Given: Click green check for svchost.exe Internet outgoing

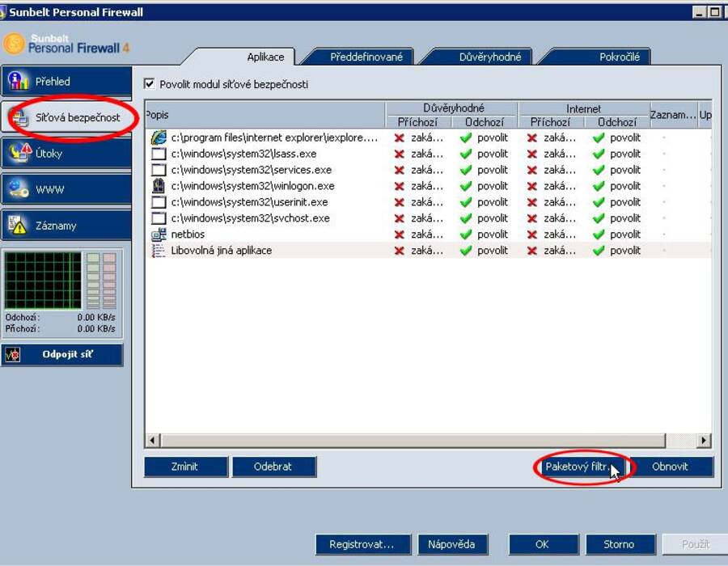Looking at the screenshot, I should tap(599, 218).
